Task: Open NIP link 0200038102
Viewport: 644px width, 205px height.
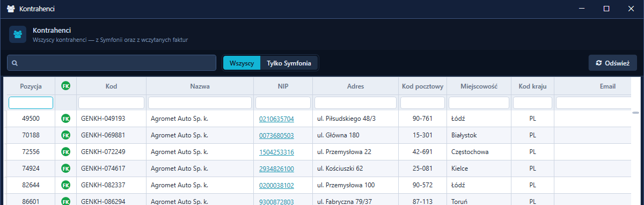Action: [x=276, y=185]
